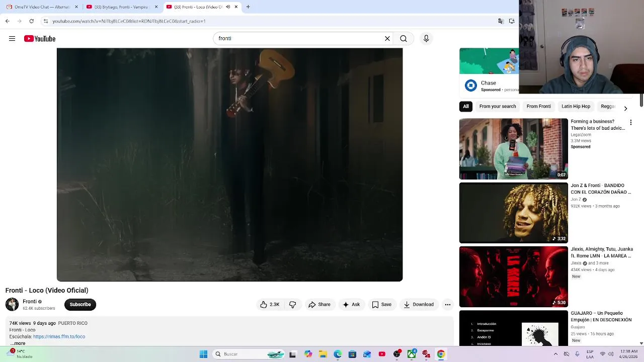This screenshot has height=362, width=644.
Task: Switch to Brytiago, Fronti Vampira tab
Action: coord(121,7)
